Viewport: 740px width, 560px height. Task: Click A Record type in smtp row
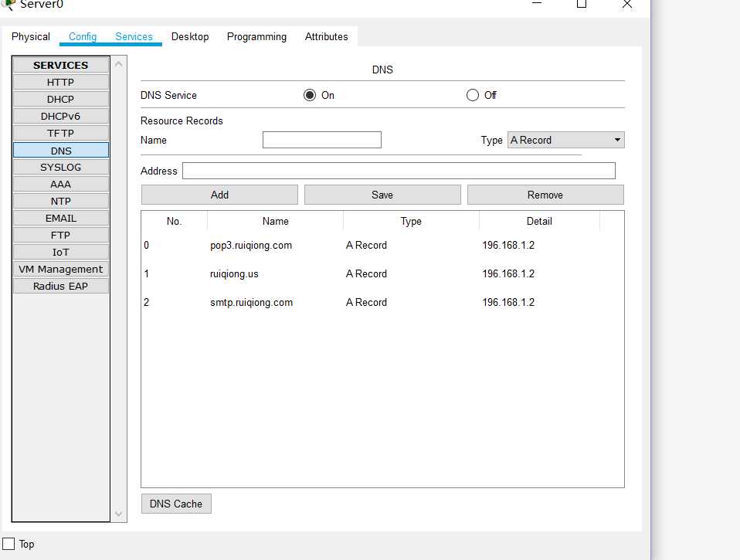pyautogui.click(x=366, y=303)
